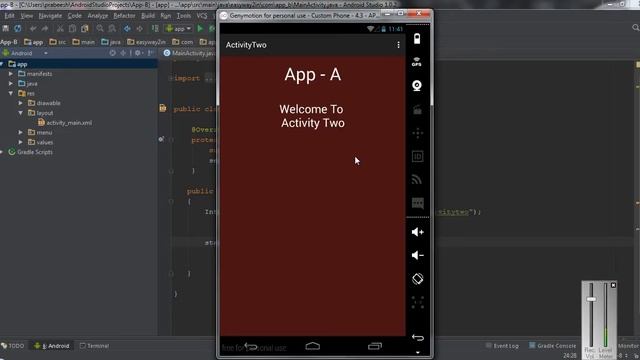This screenshot has height=360, width=640.
Task: Open the Genymotion camera widget
Action: pyautogui.click(x=417, y=85)
